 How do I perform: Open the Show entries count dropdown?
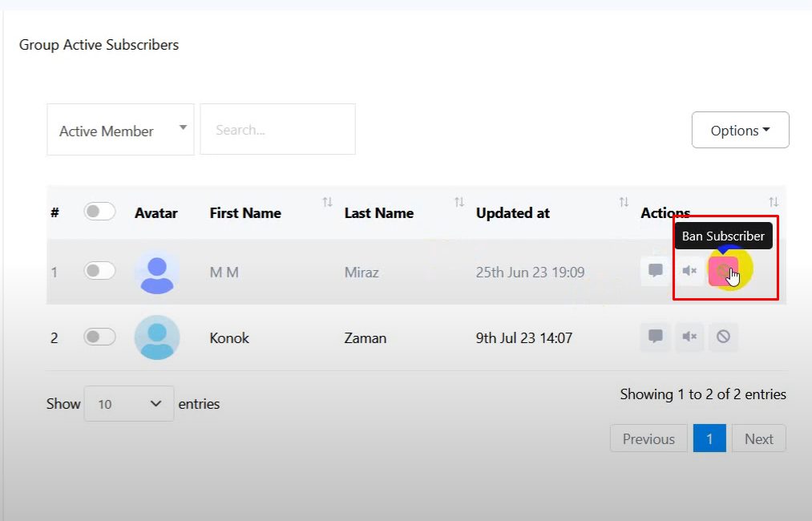129,404
